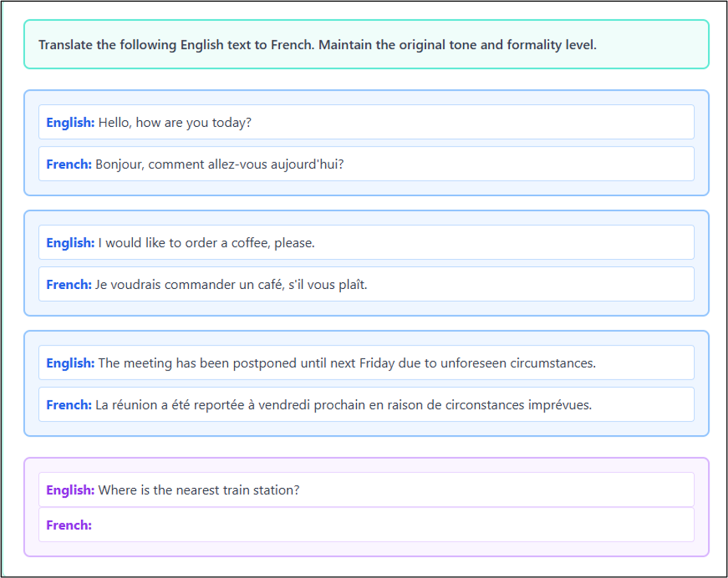Focus the empty French field in the purple box
Image resolution: width=728 pixels, height=578 pixels.
tap(374, 525)
